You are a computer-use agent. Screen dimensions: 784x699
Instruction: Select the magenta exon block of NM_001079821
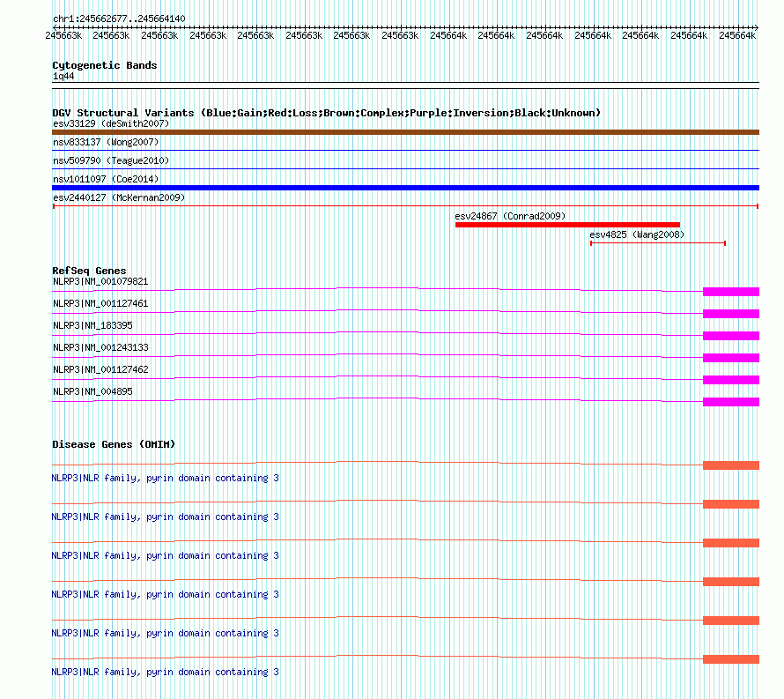pos(731,292)
